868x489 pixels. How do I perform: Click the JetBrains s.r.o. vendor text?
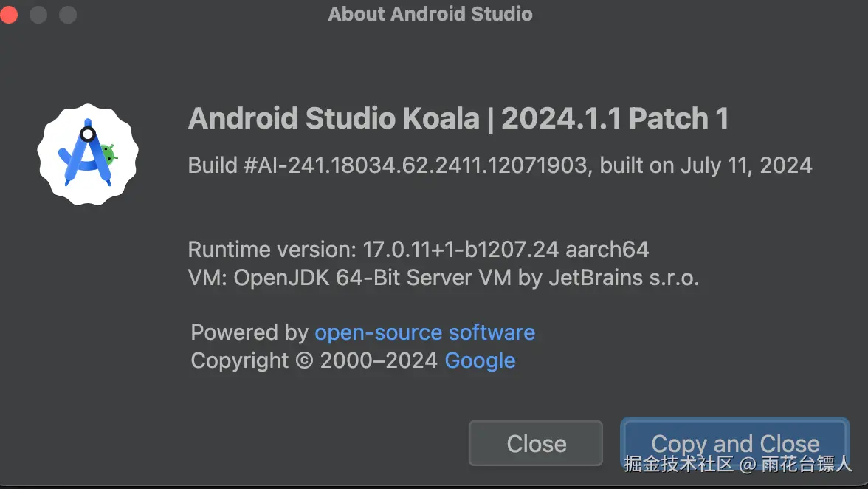click(623, 278)
